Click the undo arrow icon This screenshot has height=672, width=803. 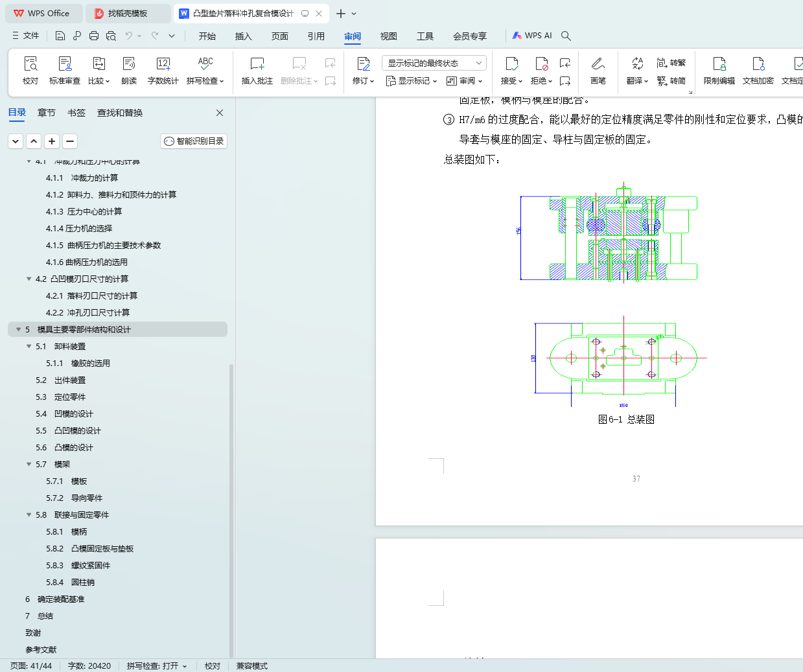click(x=129, y=36)
